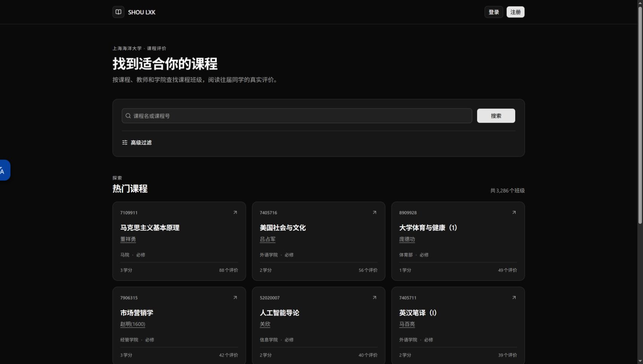Click the 搜索 search button
Viewport: 643px width, 364px height.
pos(496,116)
